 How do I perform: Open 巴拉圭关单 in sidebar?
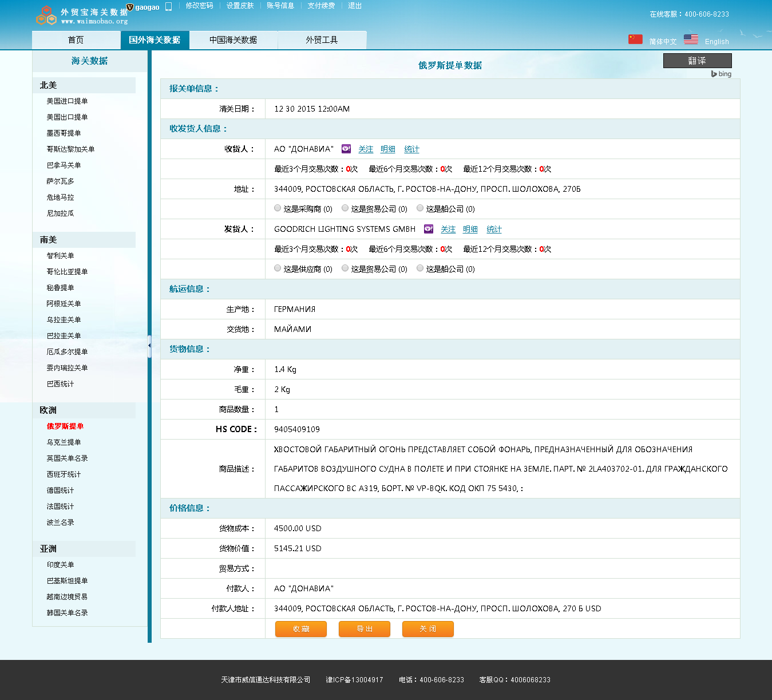[64, 336]
